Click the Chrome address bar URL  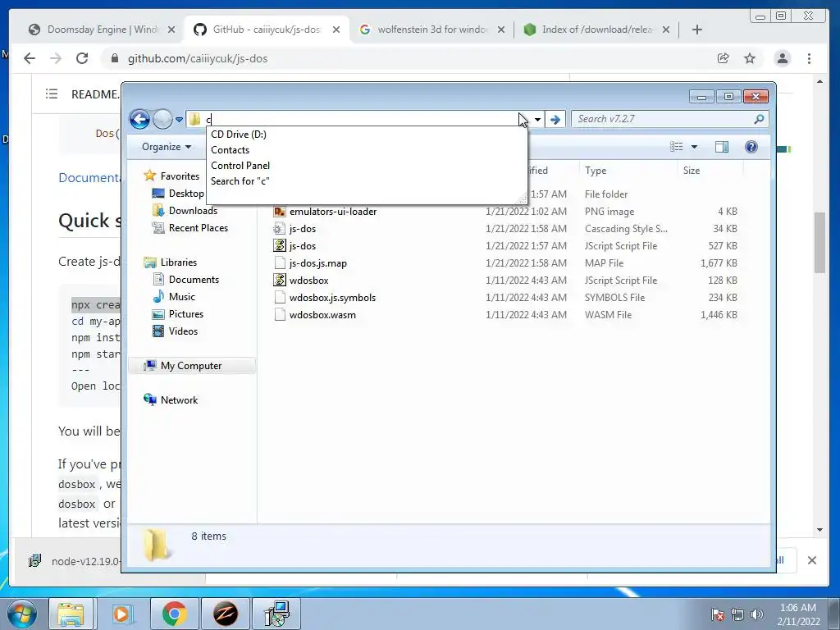[198, 58]
